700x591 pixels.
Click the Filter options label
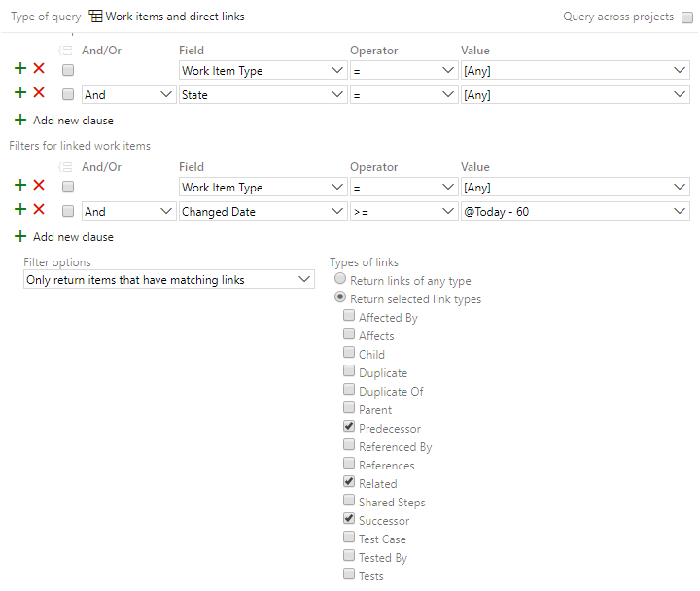click(x=57, y=262)
